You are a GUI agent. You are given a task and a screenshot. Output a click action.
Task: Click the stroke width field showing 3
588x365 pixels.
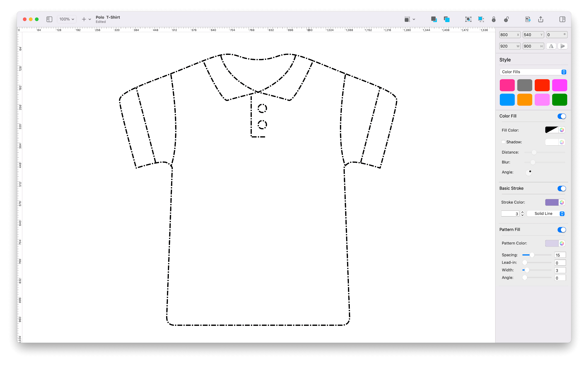(510, 214)
